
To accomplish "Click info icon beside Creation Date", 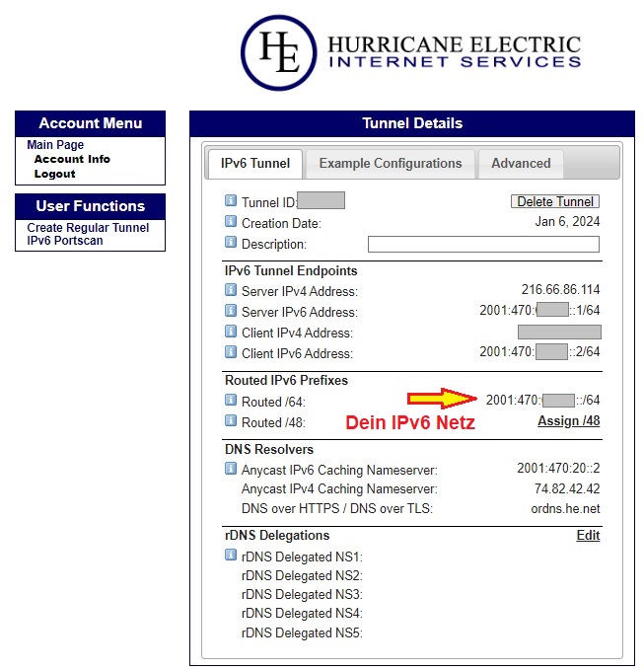I will coord(231,223).
